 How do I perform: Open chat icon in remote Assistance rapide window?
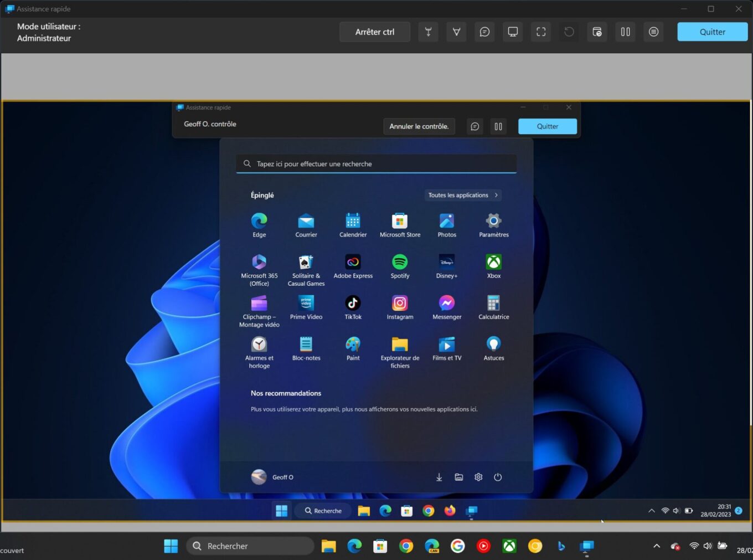[475, 126]
